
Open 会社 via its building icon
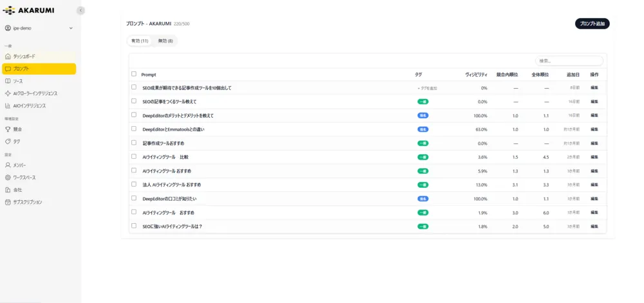click(8, 190)
